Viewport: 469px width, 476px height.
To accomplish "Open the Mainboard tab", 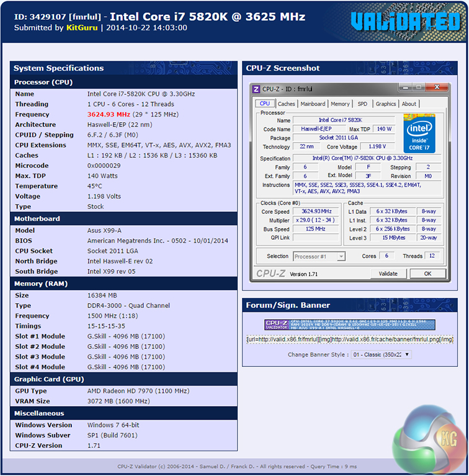I will pyautogui.click(x=313, y=104).
